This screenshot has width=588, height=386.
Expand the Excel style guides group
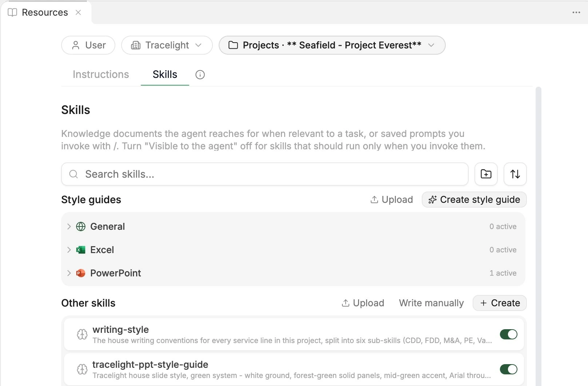pyautogui.click(x=69, y=250)
